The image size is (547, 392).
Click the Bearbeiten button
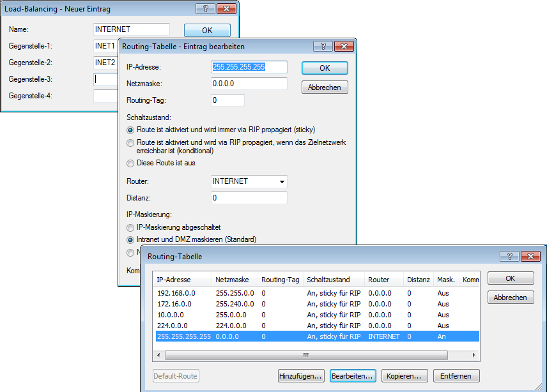click(x=352, y=376)
